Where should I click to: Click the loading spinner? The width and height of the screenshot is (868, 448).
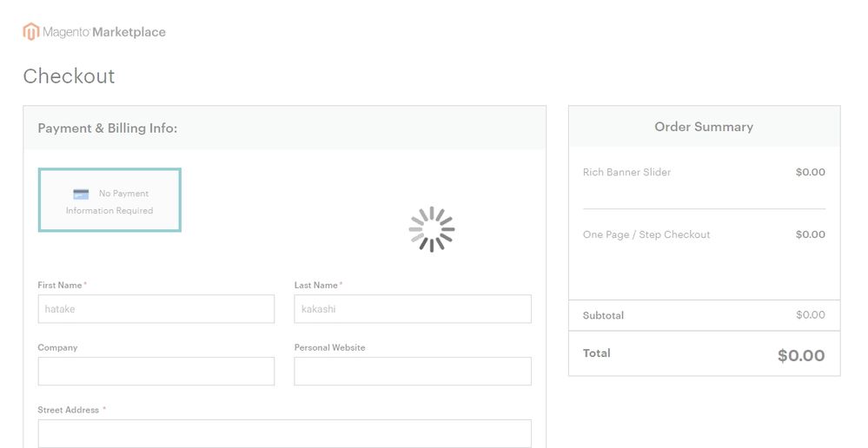(432, 229)
